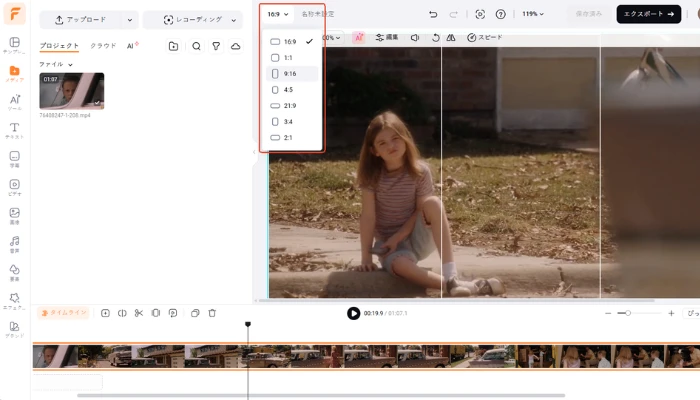
Task: Click the undo arrow icon
Action: (433, 14)
